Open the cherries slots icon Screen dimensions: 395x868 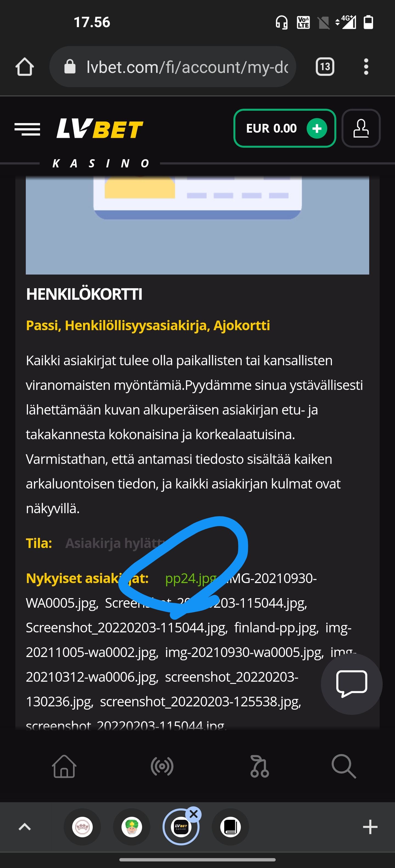[259, 767]
